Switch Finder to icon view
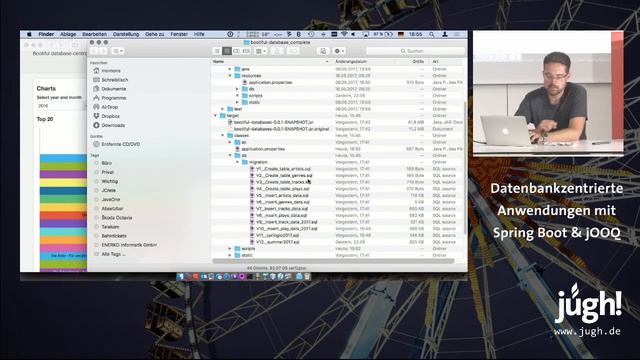 pos(217,51)
